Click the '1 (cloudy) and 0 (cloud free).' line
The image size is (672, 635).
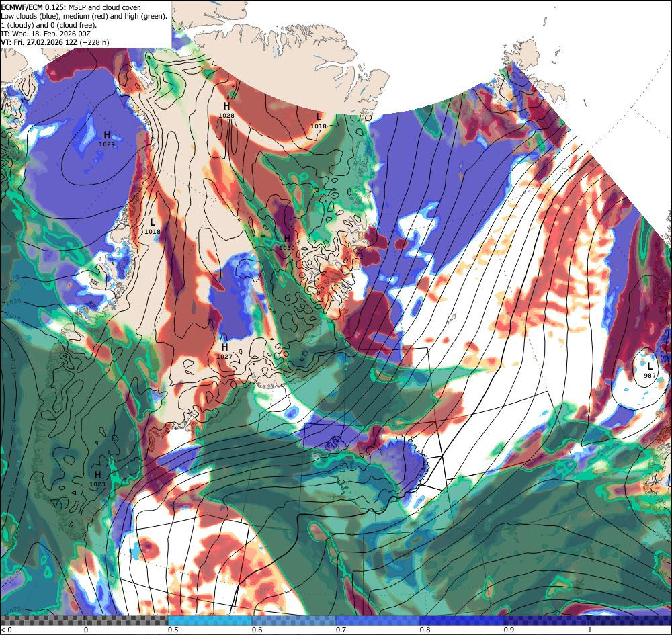(49, 25)
